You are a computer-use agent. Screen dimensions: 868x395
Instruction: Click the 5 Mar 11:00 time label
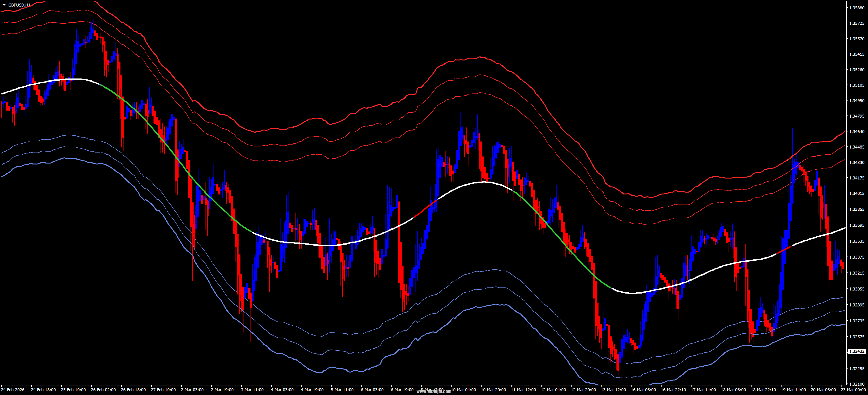(342, 390)
